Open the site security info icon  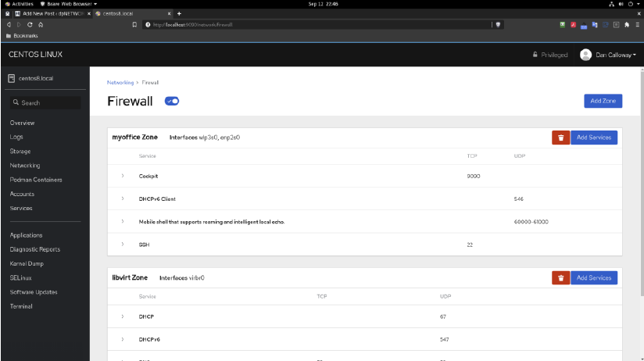click(x=148, y=25)
